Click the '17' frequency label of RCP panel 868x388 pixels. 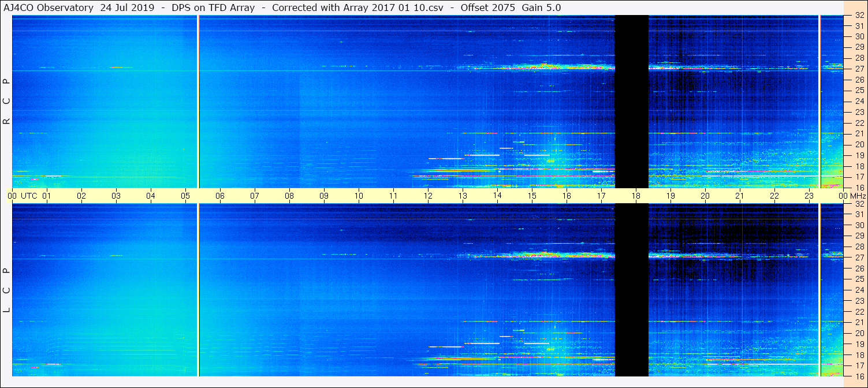tap(859, 177)
